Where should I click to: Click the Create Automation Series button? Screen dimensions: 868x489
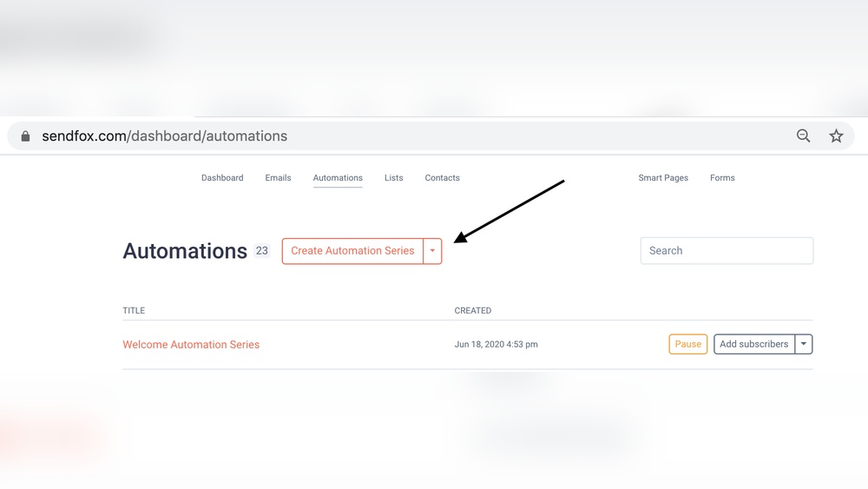click(x=352, y=251)
